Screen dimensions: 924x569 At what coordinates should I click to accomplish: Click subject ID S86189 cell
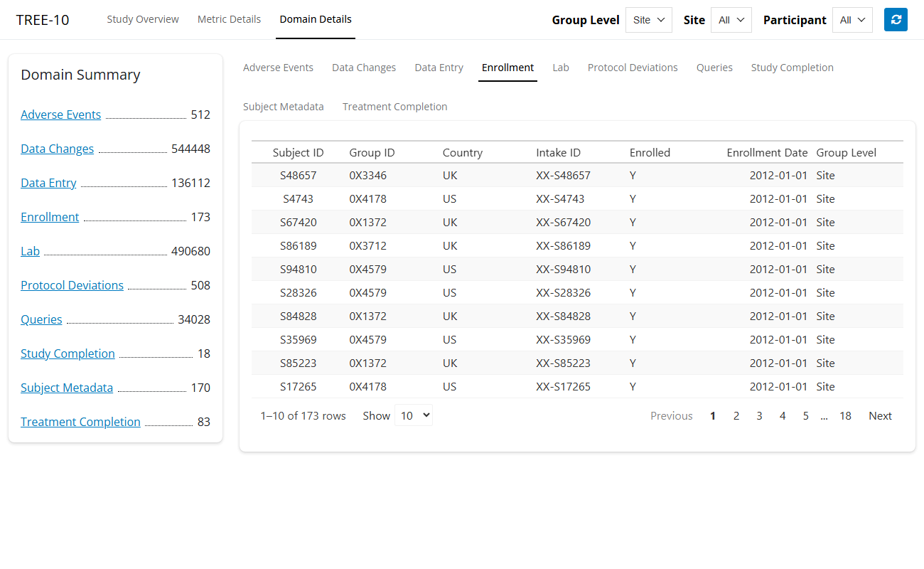[298, 245]
